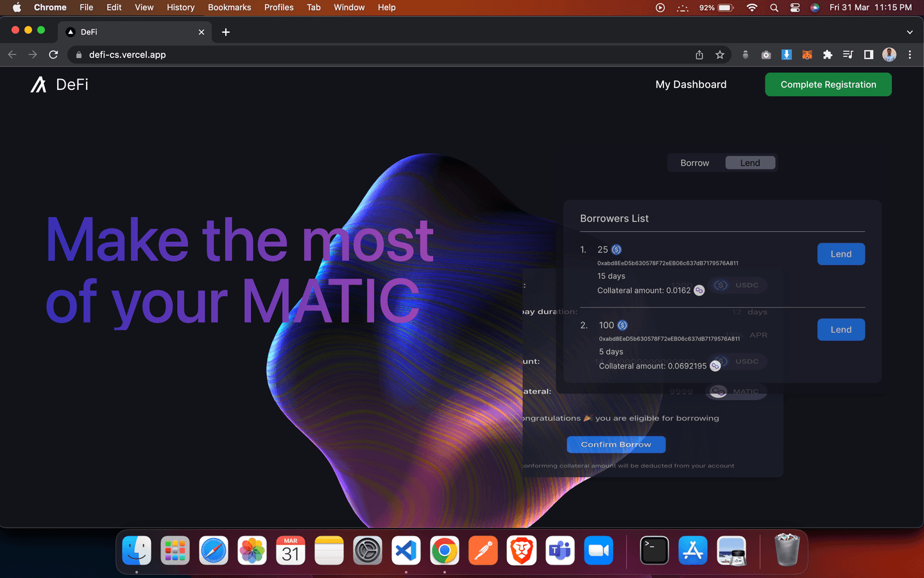The image size is (924, 578).
Task: Open the Bookmarks menu
Action: coord(230,8)
